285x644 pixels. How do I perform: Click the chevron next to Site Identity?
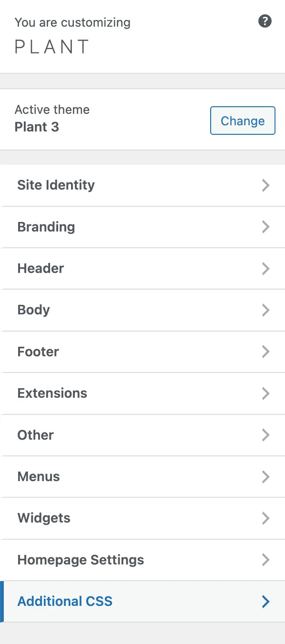pyautogui.click(x=265, y=185)
